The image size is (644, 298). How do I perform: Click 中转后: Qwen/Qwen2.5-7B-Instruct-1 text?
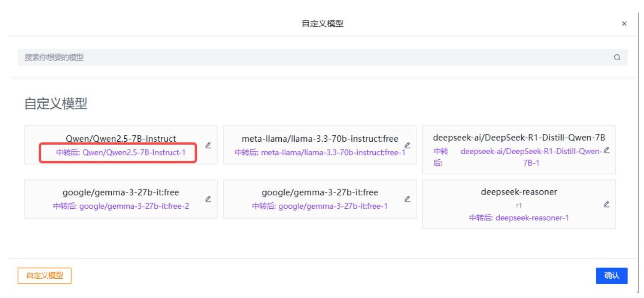click(121, 153)
